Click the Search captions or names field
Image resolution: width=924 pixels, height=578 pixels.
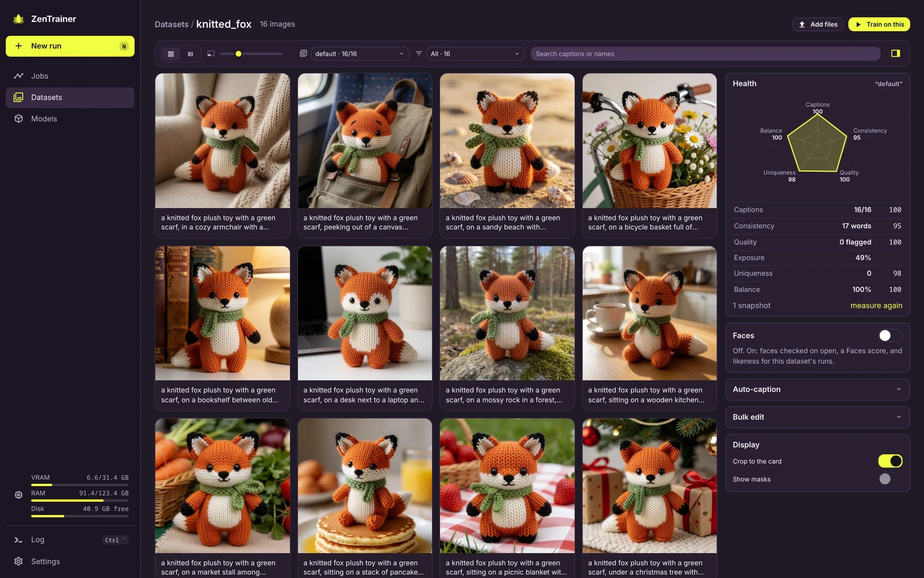coord(705,54)
